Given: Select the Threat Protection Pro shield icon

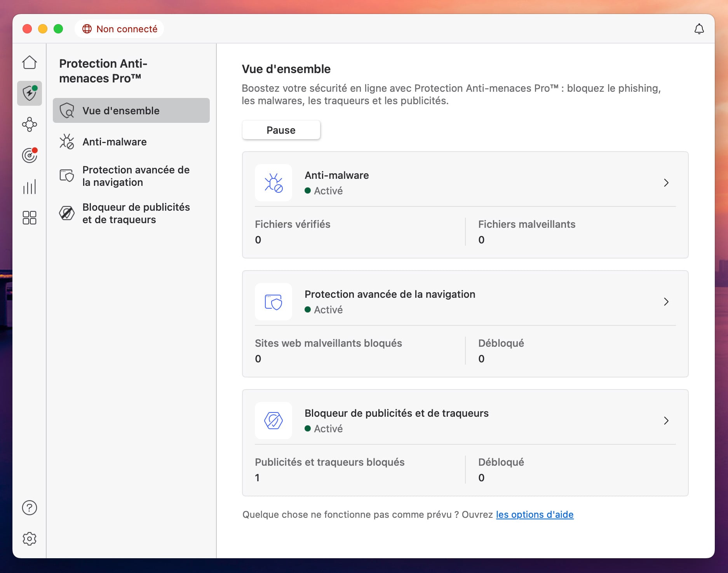Looking at the screenshot, I should coord(29,93).
